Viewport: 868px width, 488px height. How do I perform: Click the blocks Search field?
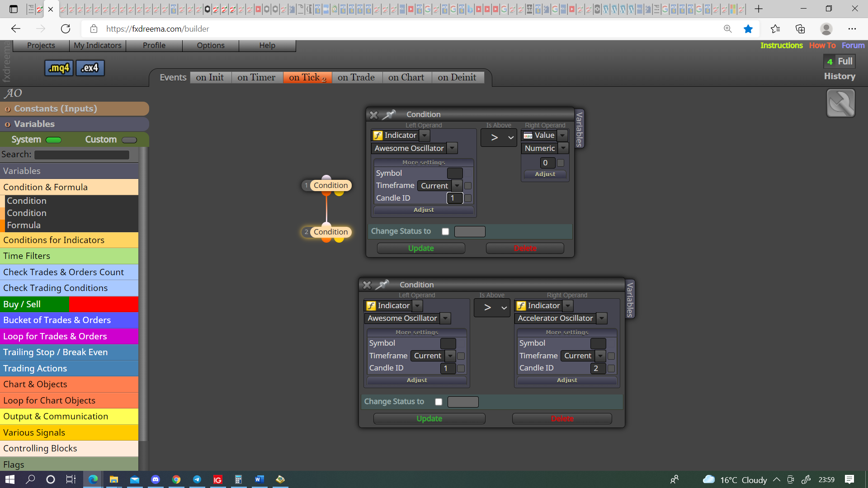tap(82, 155)
